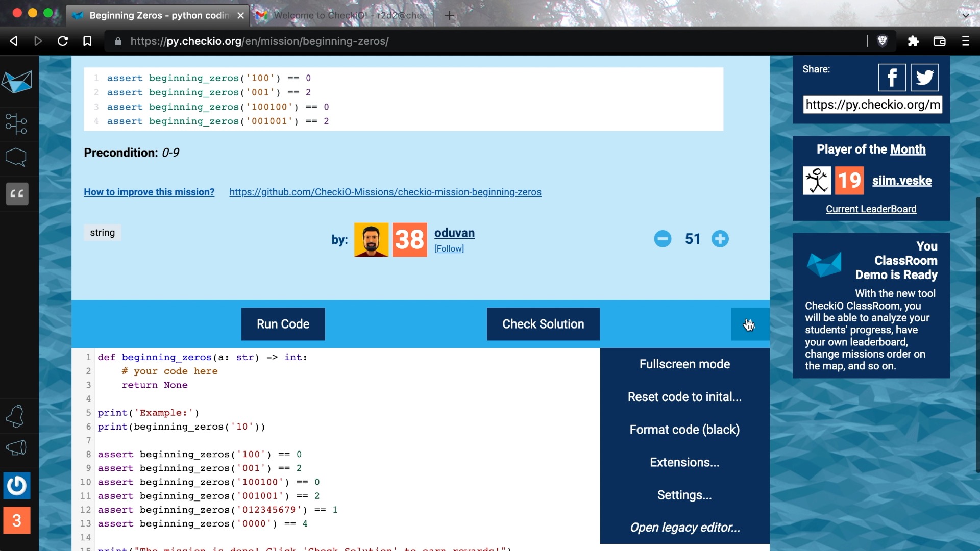Choose Format code (black) option
980x551 pixels.
click(x=684, y=430)
